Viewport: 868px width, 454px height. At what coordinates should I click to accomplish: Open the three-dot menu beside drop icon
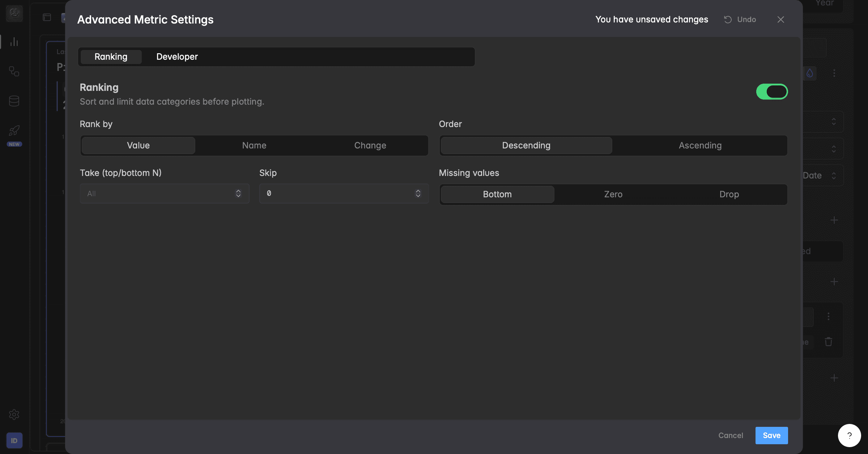pos(834,73)
